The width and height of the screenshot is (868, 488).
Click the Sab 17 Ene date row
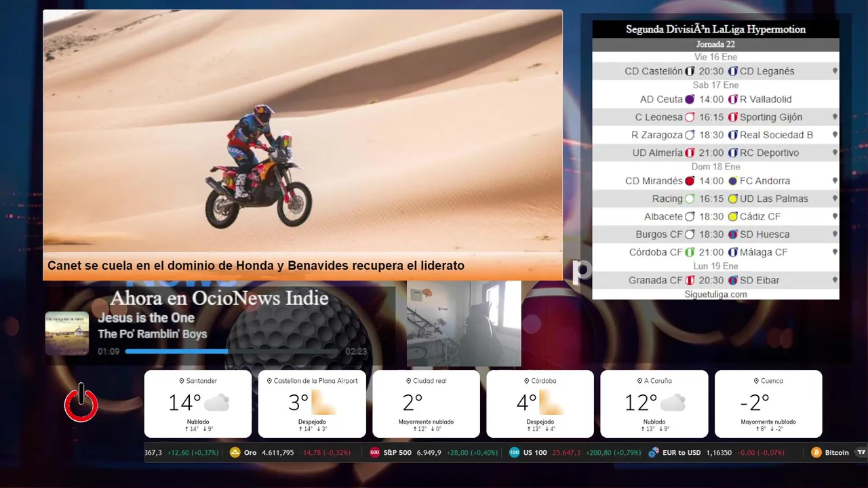(x=715, y=85)
